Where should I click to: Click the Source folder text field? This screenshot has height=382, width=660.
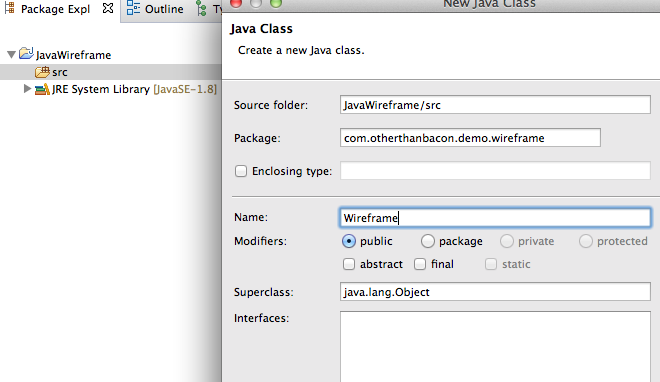click(495, 105)
